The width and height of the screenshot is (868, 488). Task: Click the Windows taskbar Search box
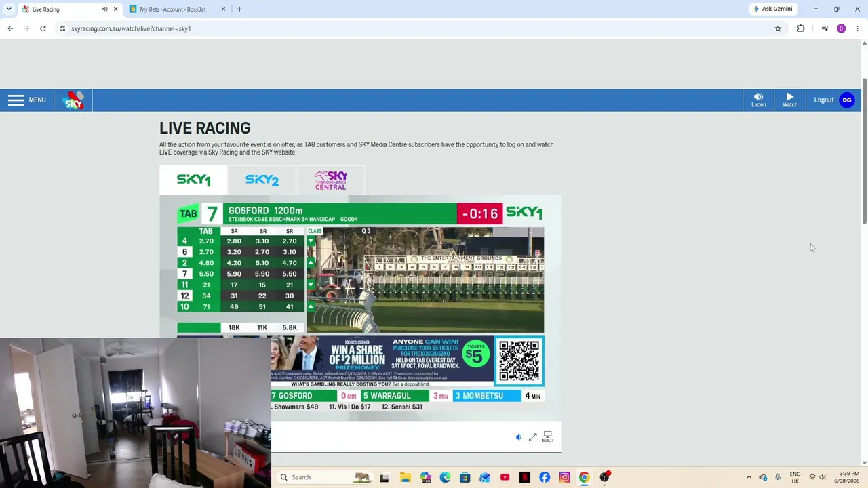click(325, 477)
